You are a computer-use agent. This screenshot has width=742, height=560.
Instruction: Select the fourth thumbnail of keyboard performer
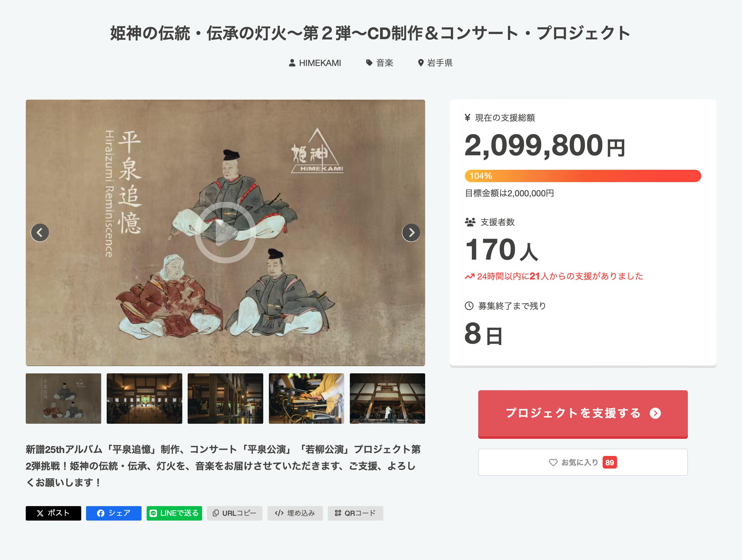click(306, 399)
